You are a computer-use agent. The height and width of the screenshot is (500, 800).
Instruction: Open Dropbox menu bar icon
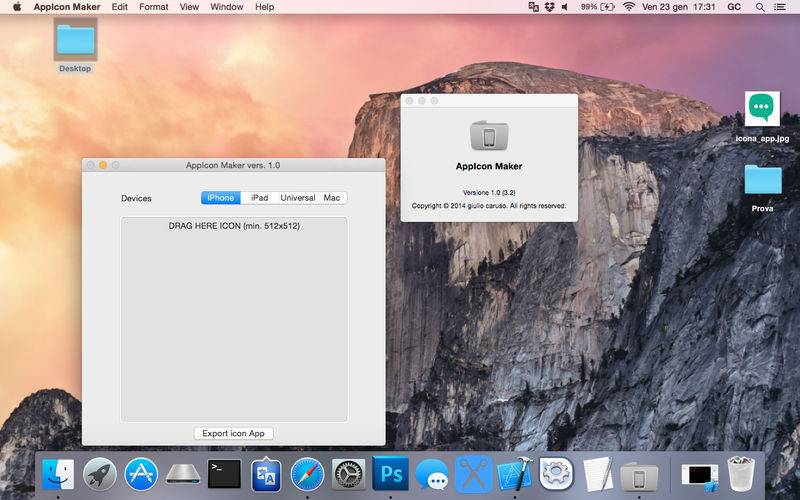(549, 7)
